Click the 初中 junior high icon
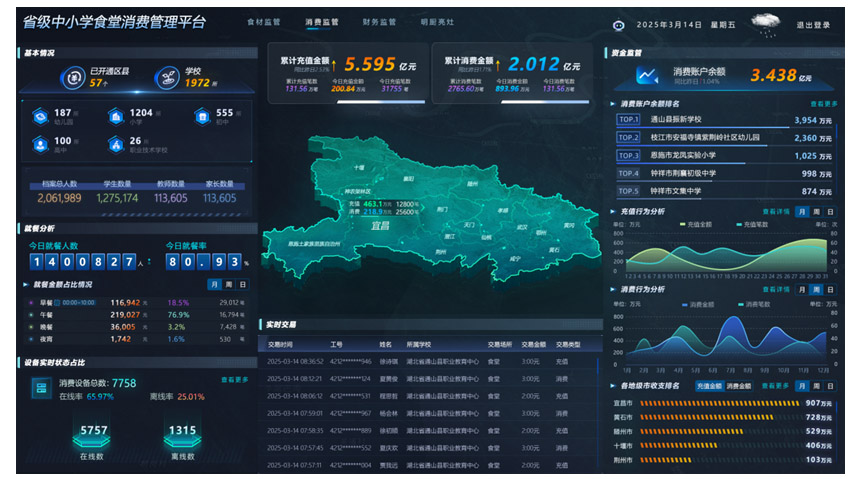860x479 pixels. [199, 116]
